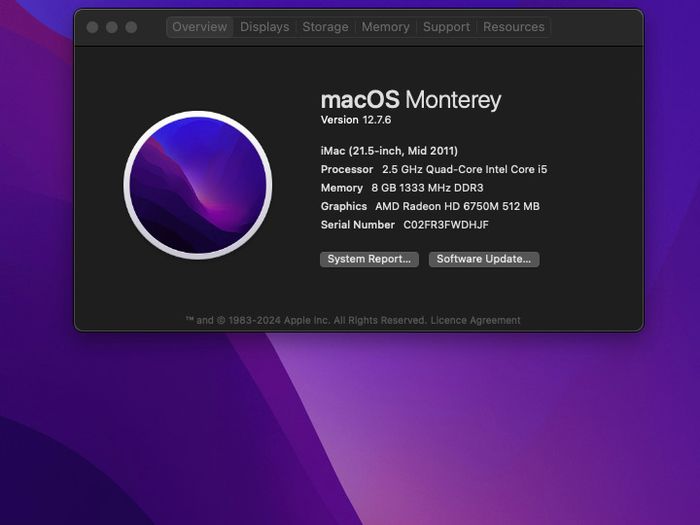
Task: Switch to the Overview tab
Action: click(200, 27)
